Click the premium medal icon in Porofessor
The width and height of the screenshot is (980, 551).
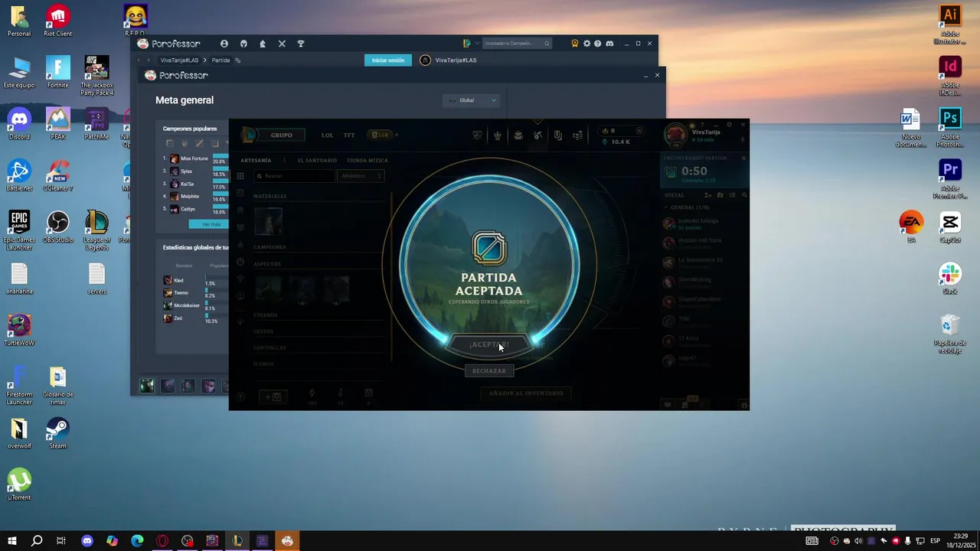[x=575, y=44]
